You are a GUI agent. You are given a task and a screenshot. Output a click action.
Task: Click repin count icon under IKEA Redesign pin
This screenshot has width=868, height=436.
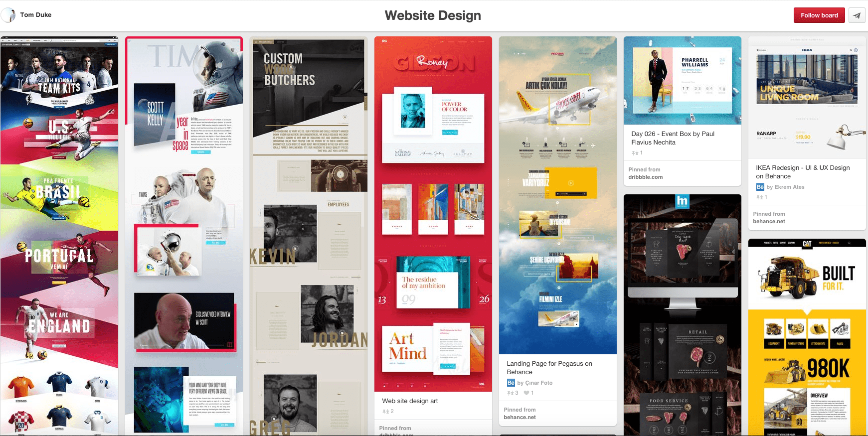click(x=759, y=197)
